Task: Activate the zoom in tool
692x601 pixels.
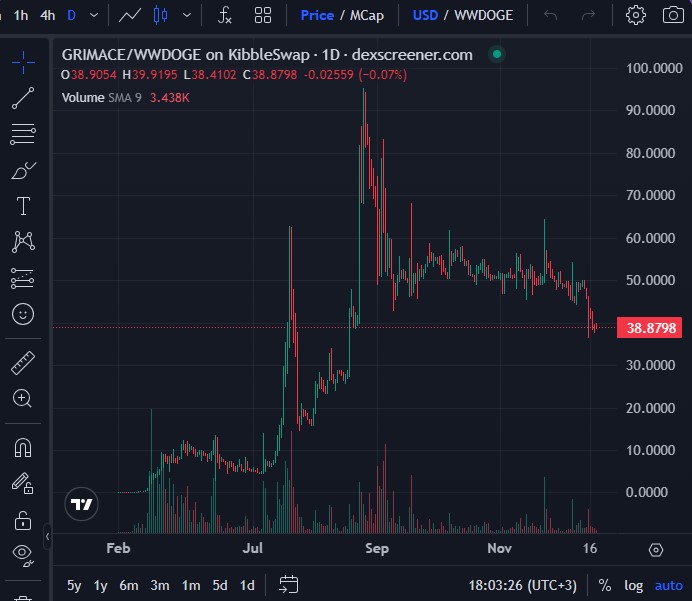Action: tap(22, 398)
